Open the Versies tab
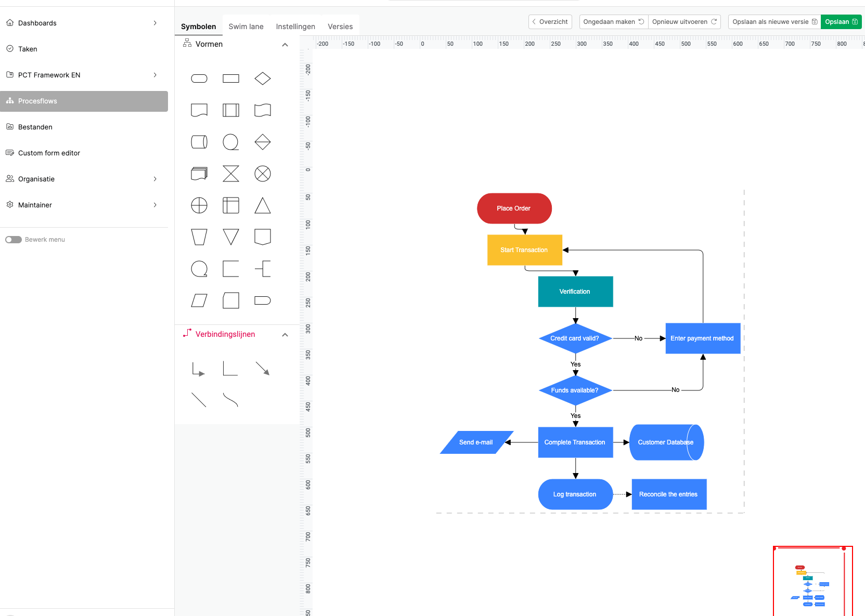 340,26
